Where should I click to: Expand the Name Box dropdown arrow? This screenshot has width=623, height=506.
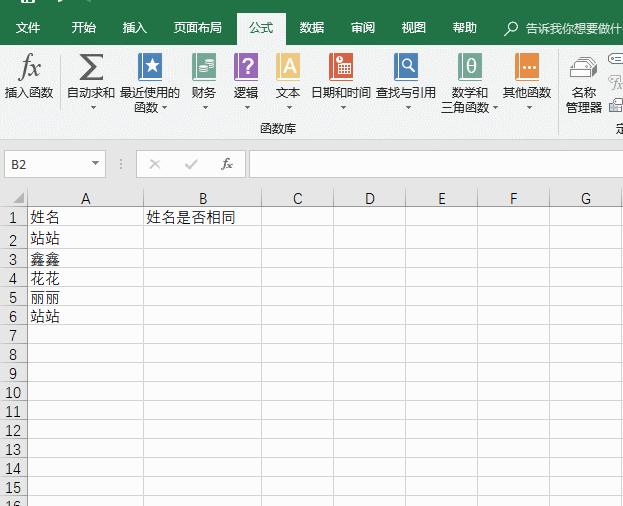point(95,163)
